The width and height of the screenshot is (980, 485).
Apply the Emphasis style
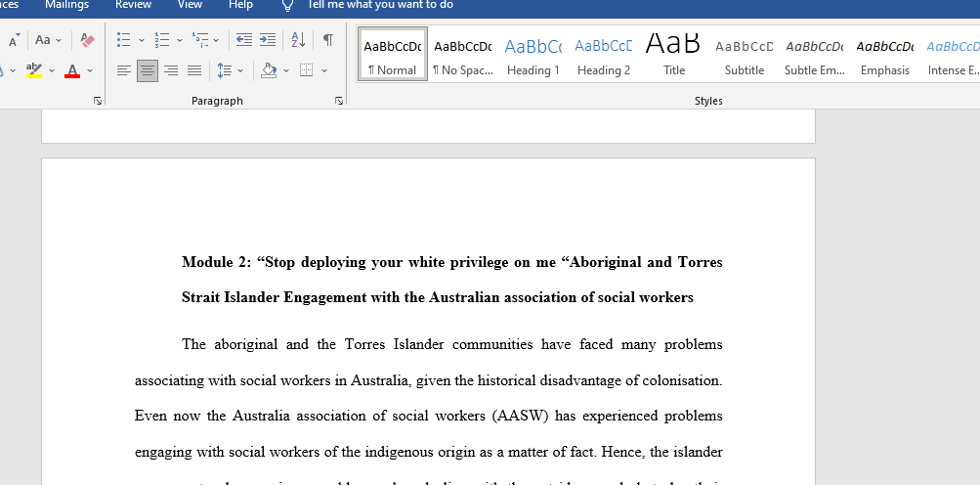point(885,54)
